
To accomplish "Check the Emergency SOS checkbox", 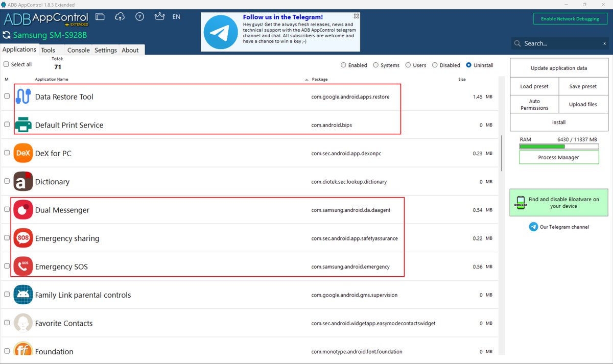I will 7,266.
